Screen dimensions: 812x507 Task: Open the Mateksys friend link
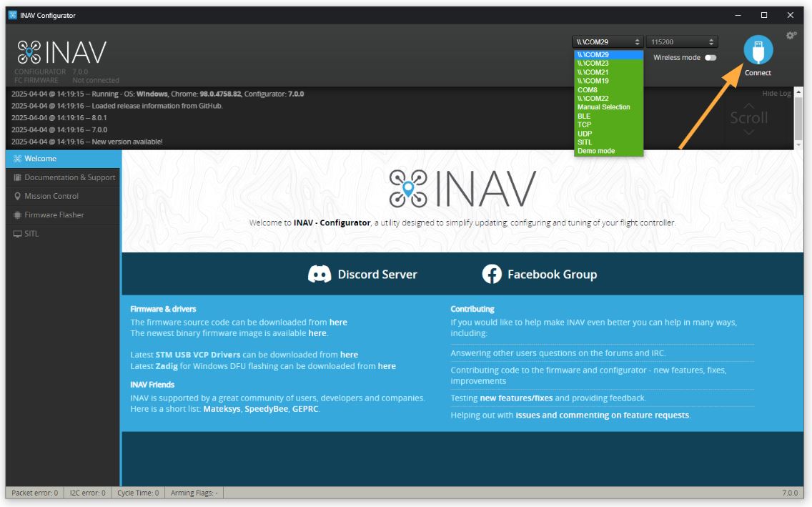click(222, 409)
